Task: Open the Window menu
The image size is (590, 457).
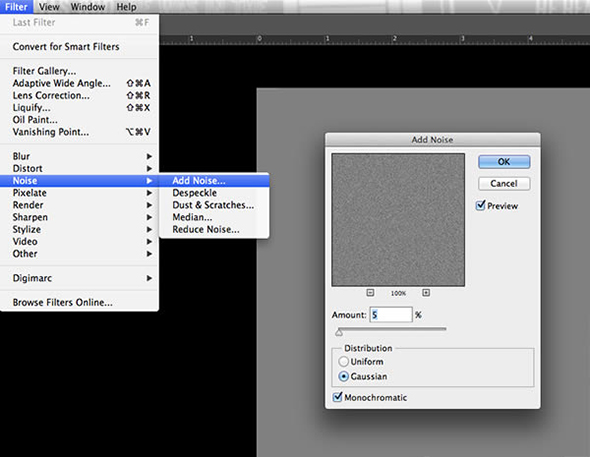Action: click(x=88, y=7)
